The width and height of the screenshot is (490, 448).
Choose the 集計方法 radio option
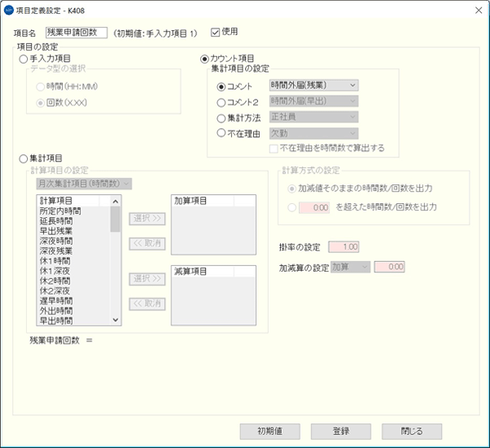220,118
